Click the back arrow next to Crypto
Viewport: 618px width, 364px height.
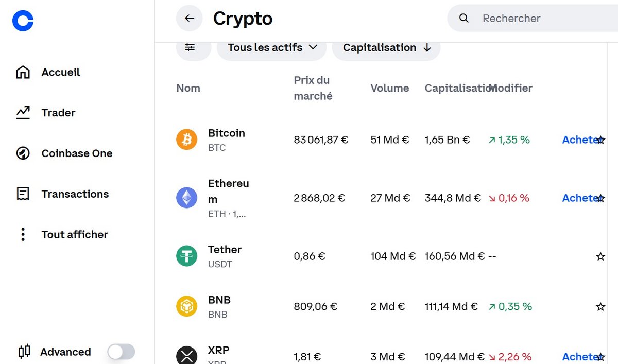click(189, 18)
